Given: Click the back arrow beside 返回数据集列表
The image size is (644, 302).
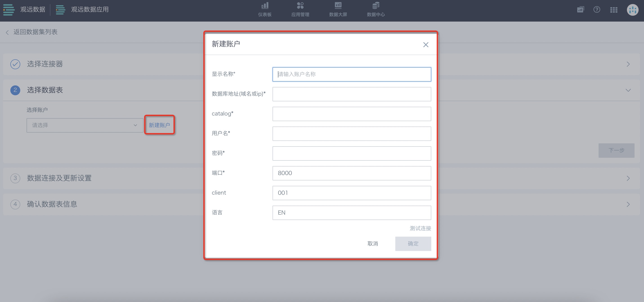Looking at the screenshot, I should coord(7,32).
